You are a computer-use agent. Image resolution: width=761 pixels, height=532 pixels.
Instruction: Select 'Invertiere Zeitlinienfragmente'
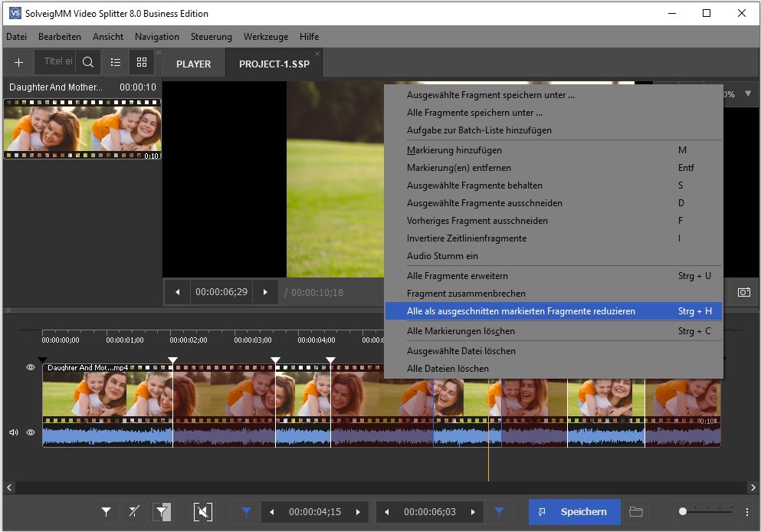[x=553, y=238]
